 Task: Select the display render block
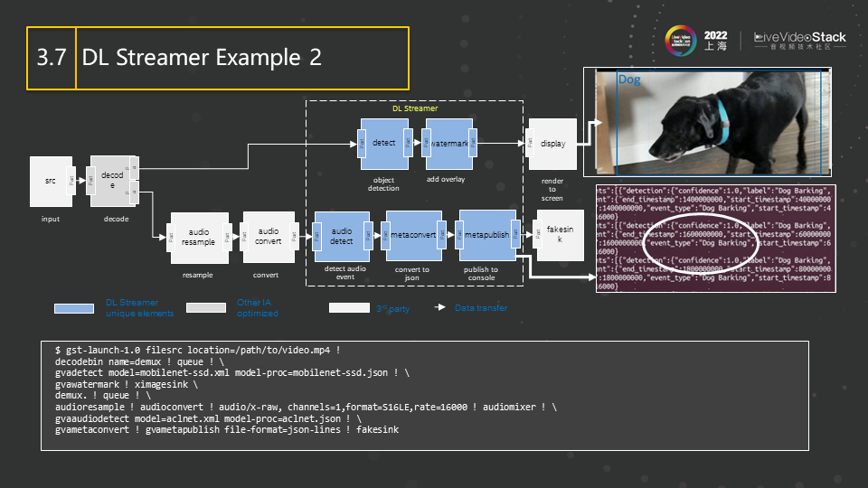552,143
